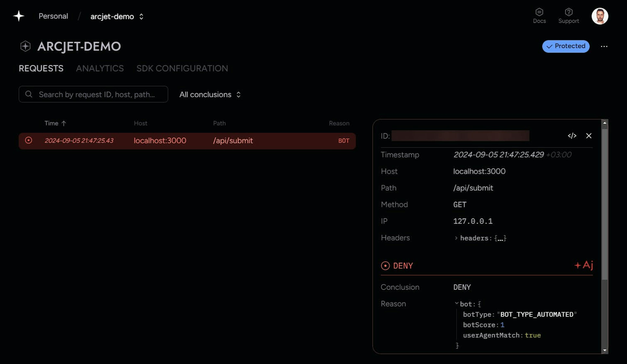Open the All conclusions filter dropdown
Image resolution: width=627 pixels, height=364 pixels.
pyautogui.click(x=210, y=95)
